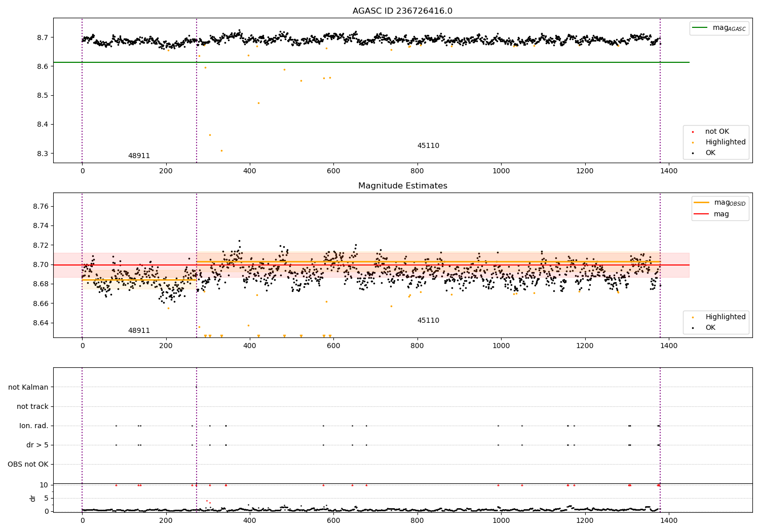Click the "8.76" tick on the middle plot

[x=40, y=207]
